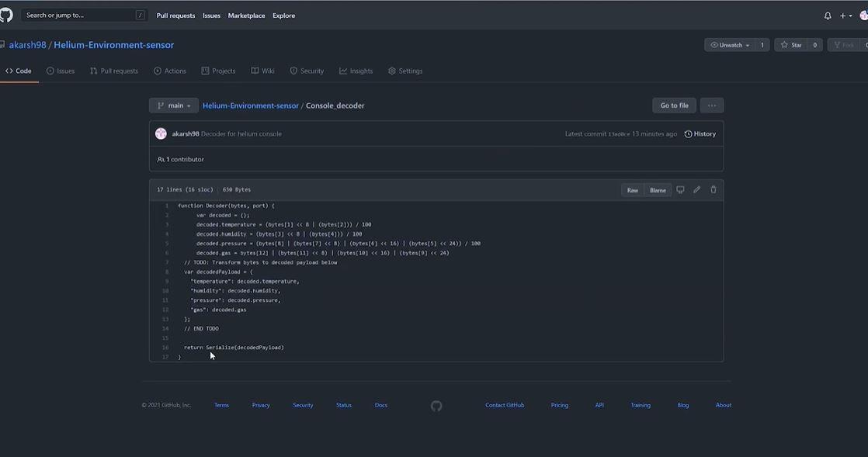Open the Insights tab
868x457 pixels.
coord(356,71)
